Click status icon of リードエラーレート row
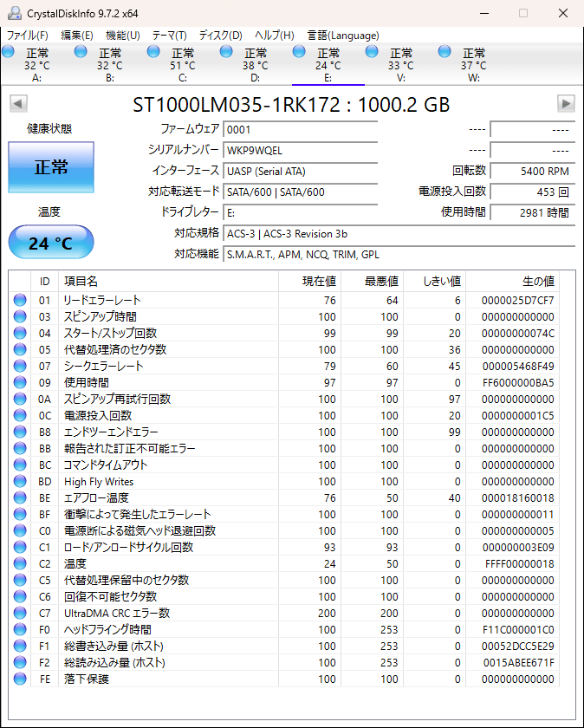This screenshot has height=728, width=584. (x=20, y=301)
